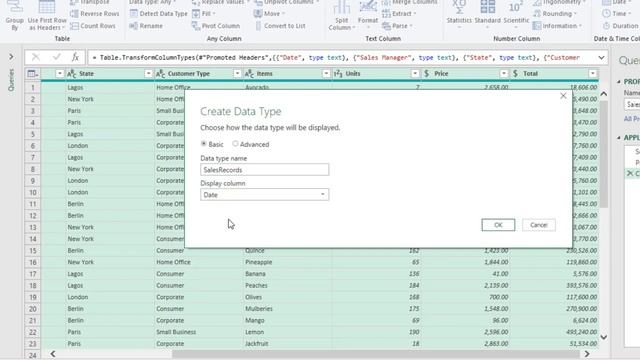This screenshot has height=360, width=640.
Task: Expand the Queries pane chevron
Action: click(x=11, y=56)
